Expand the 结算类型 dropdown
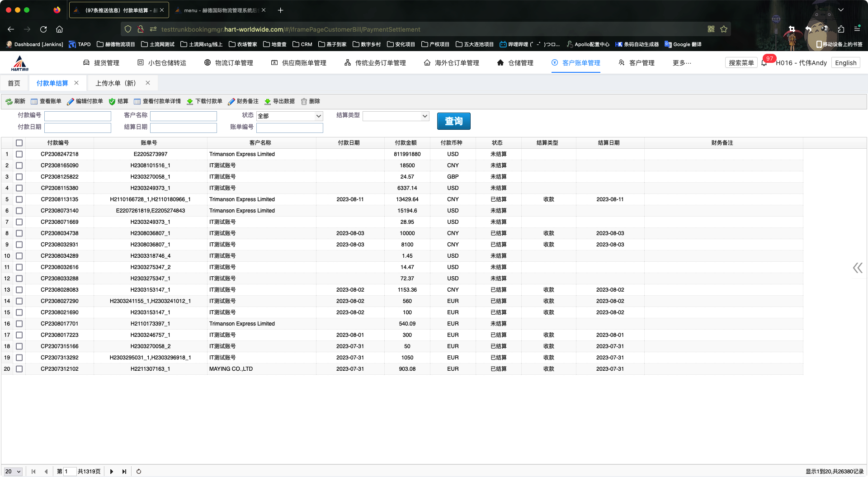The image size is (868, 477). click(x=396, y=116)
